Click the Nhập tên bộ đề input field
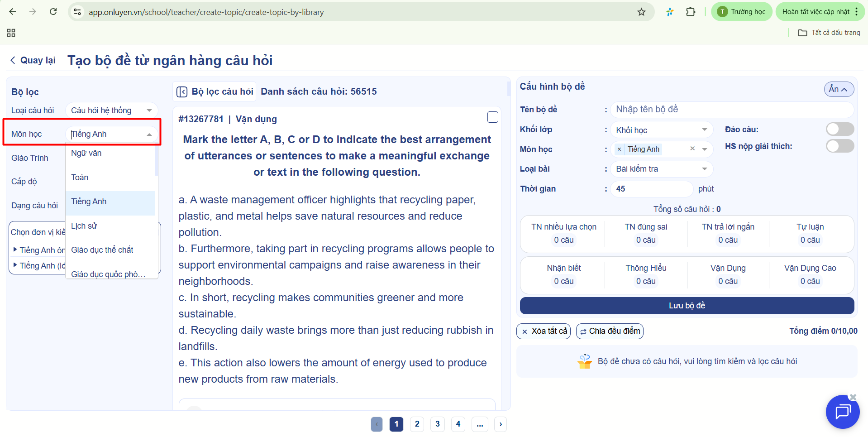868x437 pixels. [x=731, y=110]
